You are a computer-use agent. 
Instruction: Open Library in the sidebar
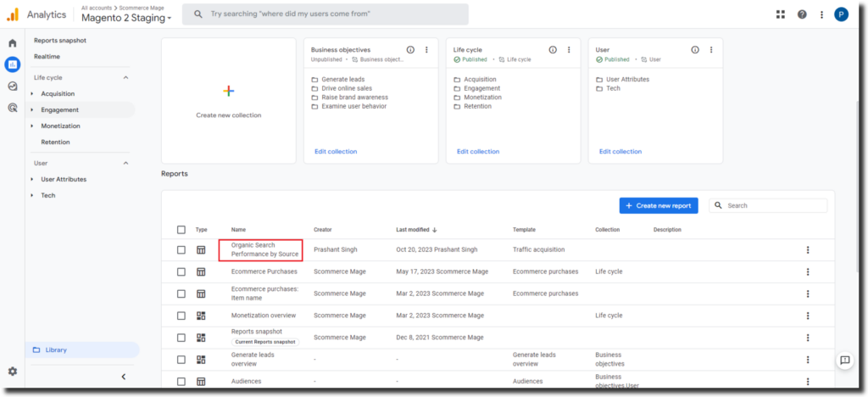click(x=56, y=349)
